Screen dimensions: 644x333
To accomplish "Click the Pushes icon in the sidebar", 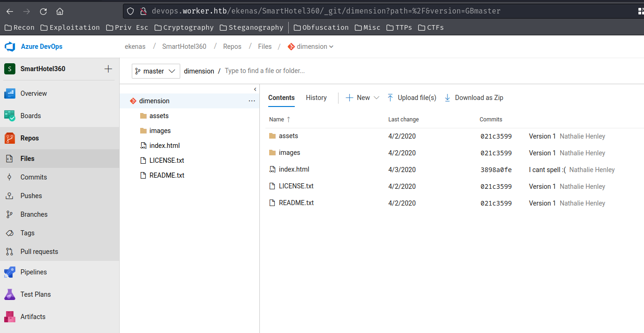I will tap(9, 196).
